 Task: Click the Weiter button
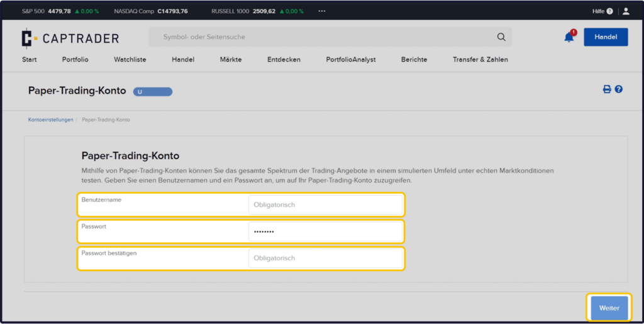point(609,308)
